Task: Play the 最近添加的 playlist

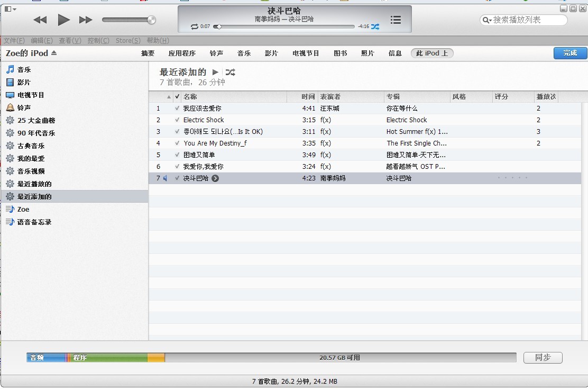Action: (x=215, y=72)
